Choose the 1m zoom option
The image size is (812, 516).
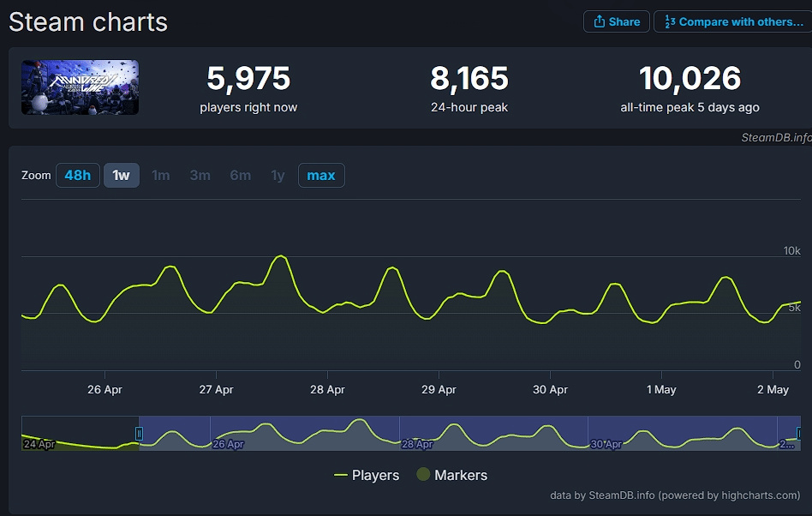160,175
